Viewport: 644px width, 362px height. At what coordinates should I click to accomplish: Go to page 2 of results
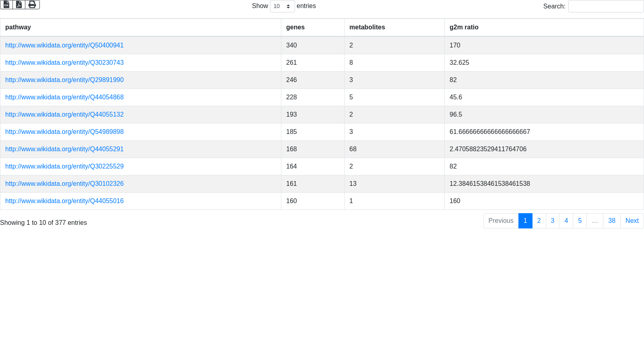click(539, 221)
